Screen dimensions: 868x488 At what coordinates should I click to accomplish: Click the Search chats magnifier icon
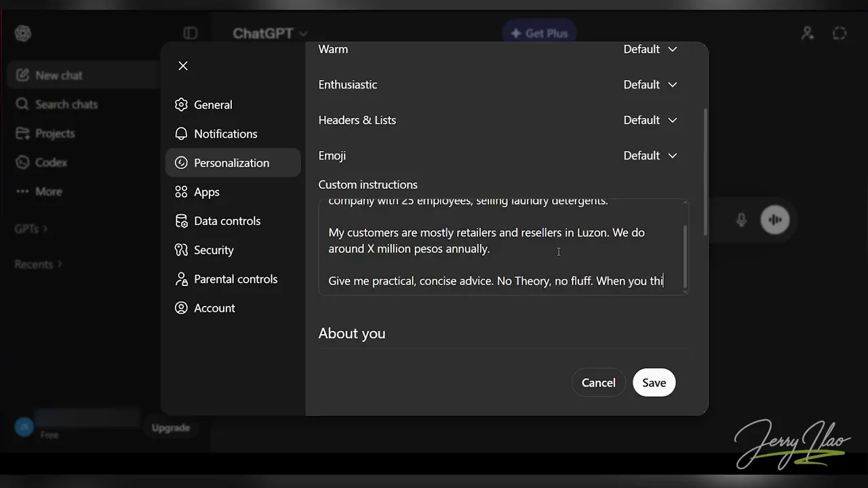point(23,104)
